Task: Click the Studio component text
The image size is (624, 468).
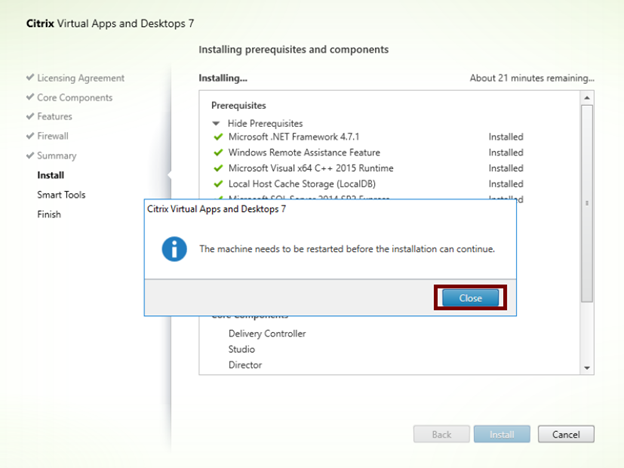Action: point(242,349)
